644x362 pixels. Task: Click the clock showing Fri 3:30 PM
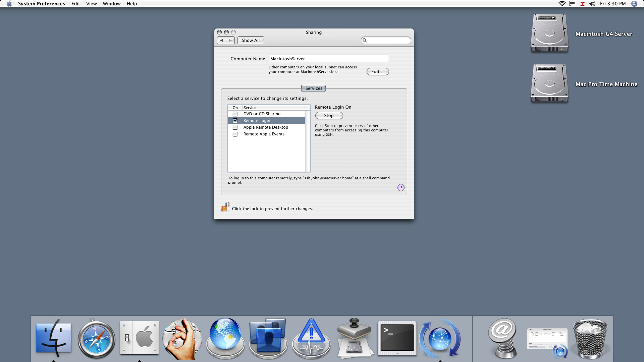pos(613,4)
